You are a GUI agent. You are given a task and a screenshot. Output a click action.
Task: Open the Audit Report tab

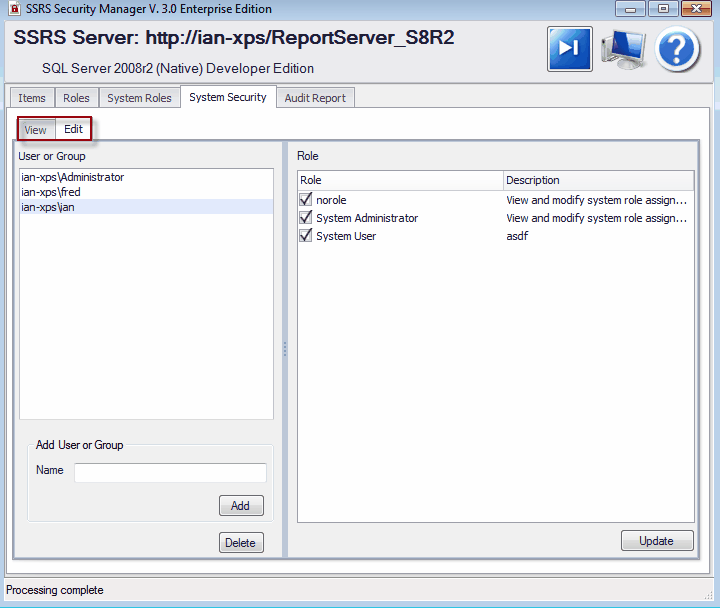[x=315, y=98]
